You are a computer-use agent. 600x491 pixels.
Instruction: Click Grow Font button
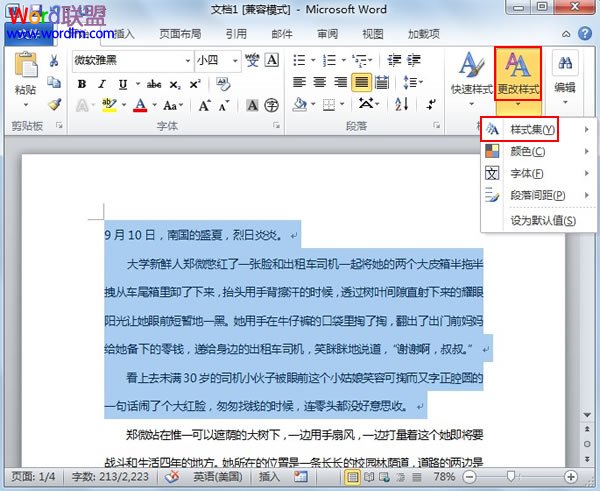204,105
